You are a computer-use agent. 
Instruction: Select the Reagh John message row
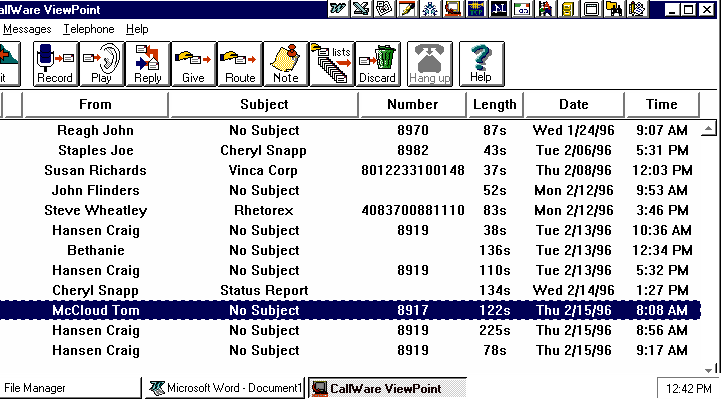pyautogui.click(x=350, y=131)
